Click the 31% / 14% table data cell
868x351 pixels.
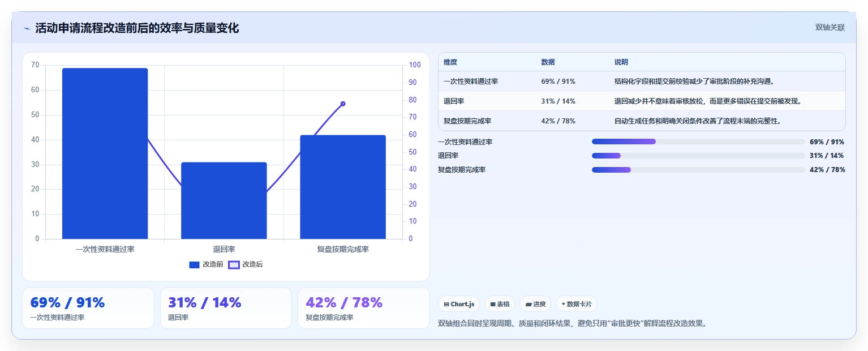coord(558,101)
